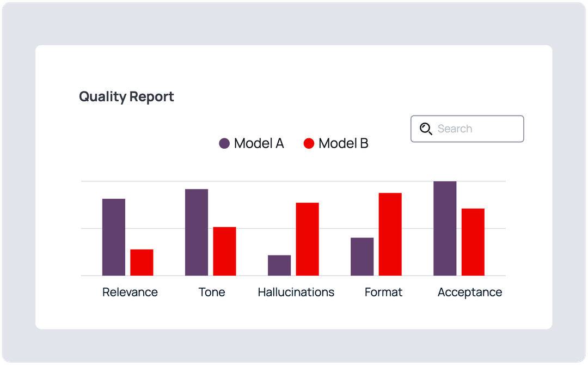Select the Acceptance category label
The width and height of the screenshot is (588, 365).
tap(470, 292)
